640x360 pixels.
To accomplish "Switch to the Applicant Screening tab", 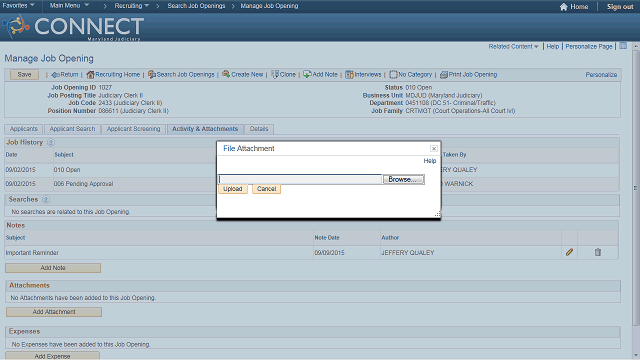I will (133, 129).
